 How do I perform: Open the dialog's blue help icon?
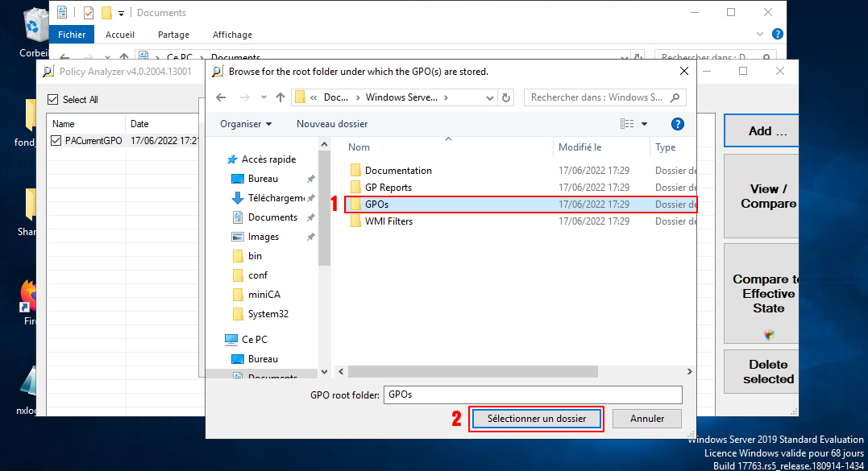[x=678, y=124]
